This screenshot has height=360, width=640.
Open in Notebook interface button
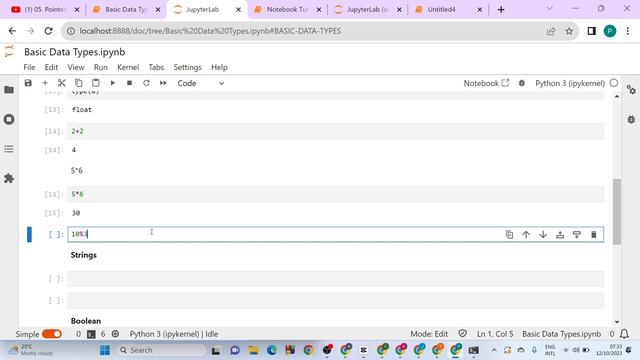tap(486, 83)
